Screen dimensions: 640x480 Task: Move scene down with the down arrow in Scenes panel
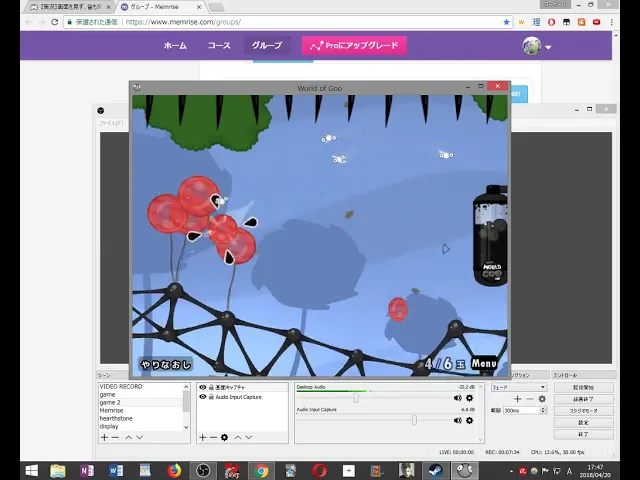coord(140,437)
